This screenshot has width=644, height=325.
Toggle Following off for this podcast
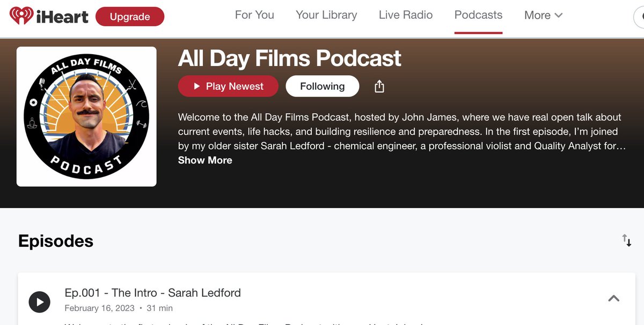click(322, 86)
